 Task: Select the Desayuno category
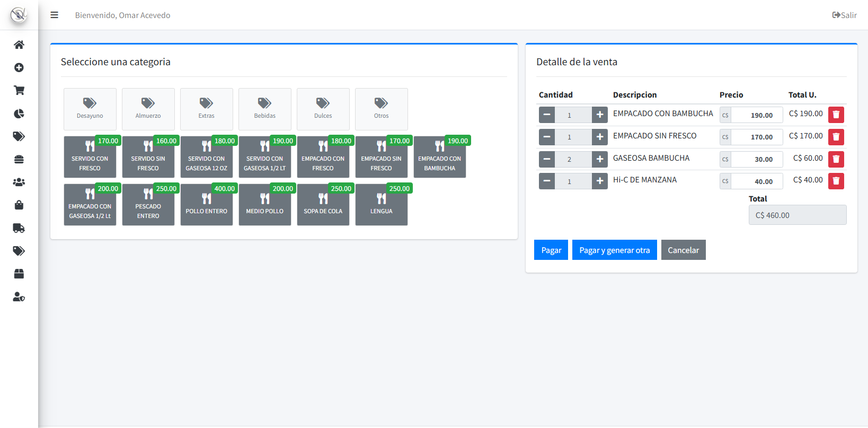tap(90, 109)
